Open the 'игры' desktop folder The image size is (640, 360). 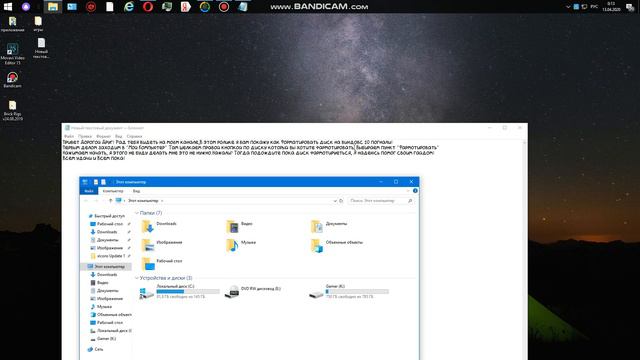point(38,24)
